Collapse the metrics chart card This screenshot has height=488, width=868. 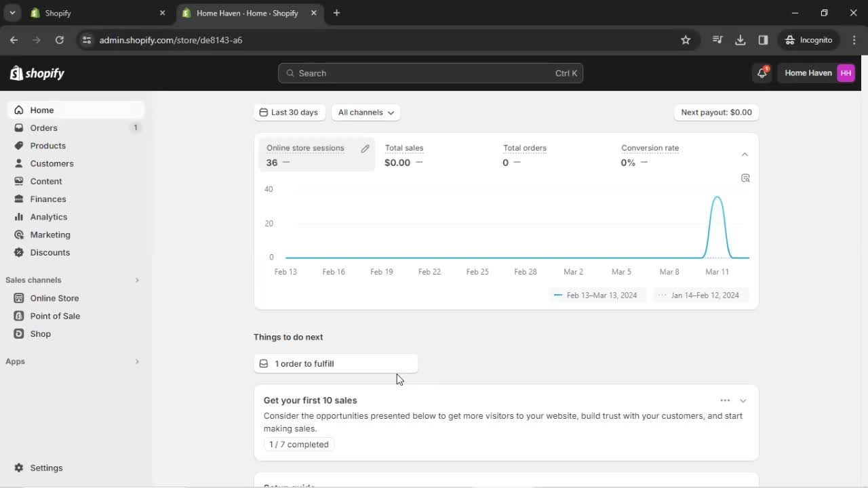coord(745,155)
